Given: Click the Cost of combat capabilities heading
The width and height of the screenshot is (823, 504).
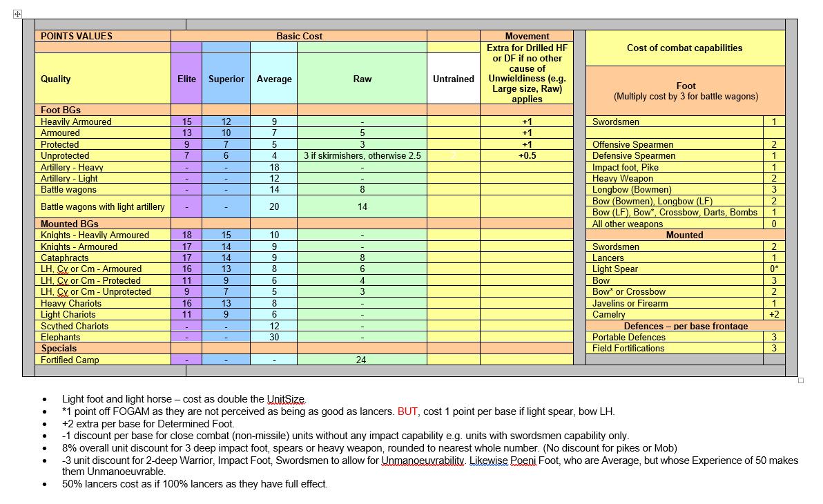Looking at the screenshot, I should 684,48.
